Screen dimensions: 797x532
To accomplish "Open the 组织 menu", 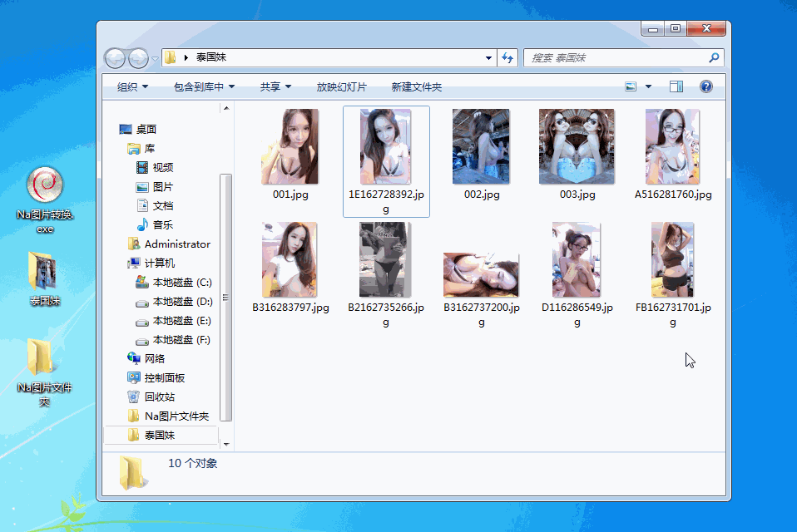I will tap(132, 86).
